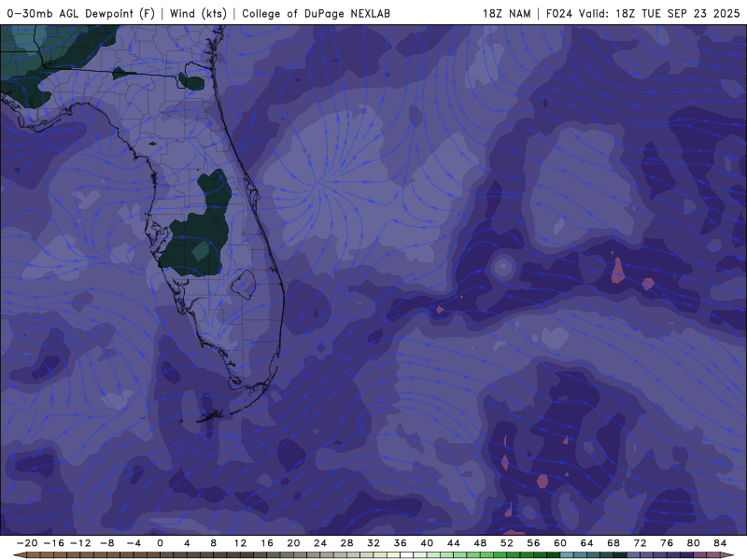Click the '18Z NAM' model run label
The image size is (747, 560).
[x=506, y=14]
